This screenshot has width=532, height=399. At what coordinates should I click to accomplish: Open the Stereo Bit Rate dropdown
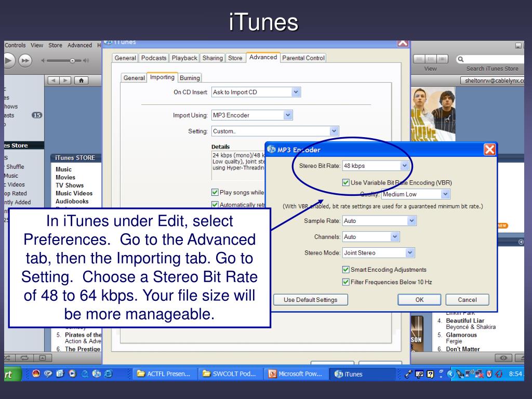[x=376, y=166]
